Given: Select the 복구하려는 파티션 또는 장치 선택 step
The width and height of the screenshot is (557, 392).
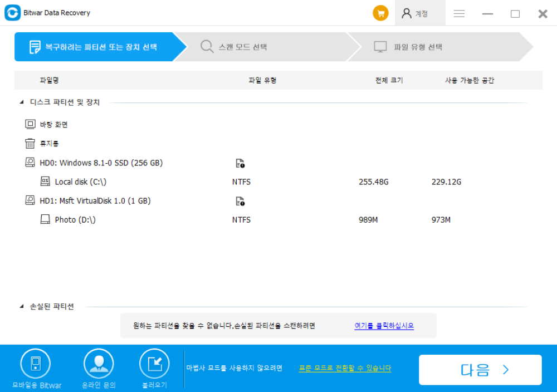Looking at the screenshot, I should 100,47.
